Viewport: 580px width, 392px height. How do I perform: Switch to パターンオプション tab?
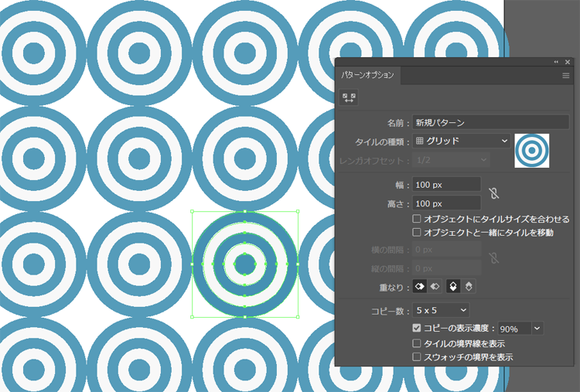[367, 75]
